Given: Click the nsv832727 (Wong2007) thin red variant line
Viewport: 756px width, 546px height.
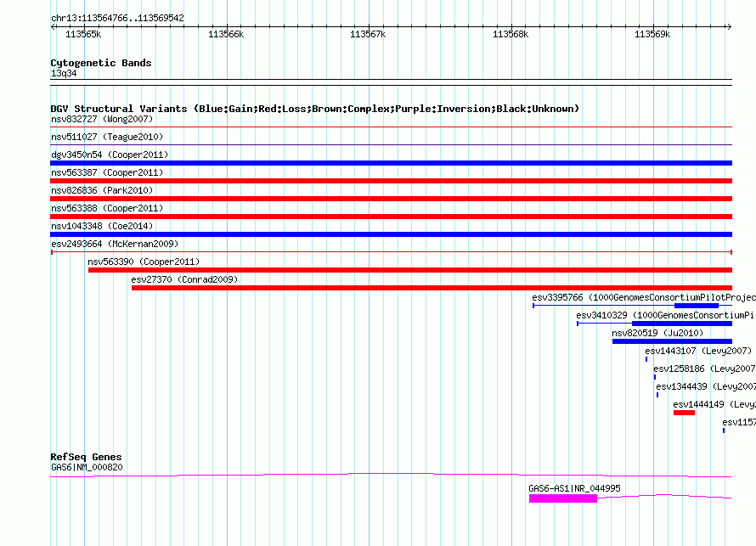Looking at the screenshot, I should click(391, 127).
